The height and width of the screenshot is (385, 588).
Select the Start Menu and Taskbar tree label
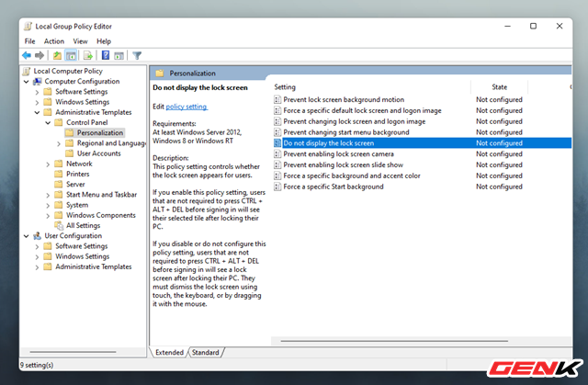101,195
